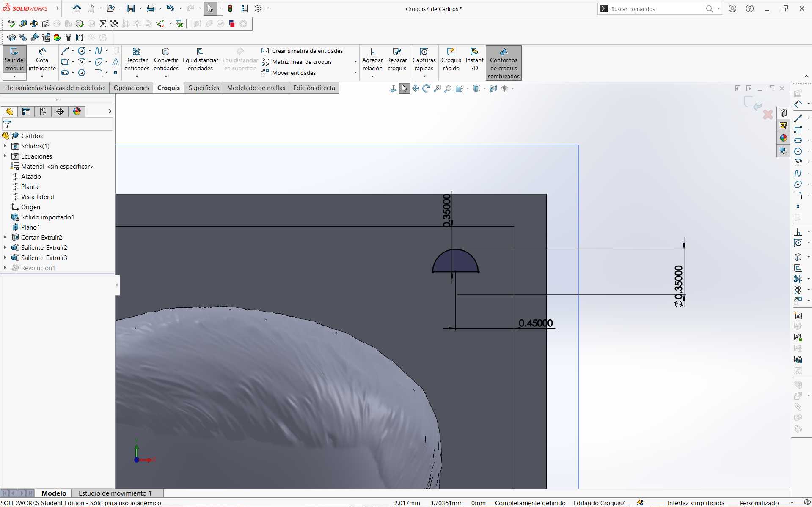
Task: Click Undo icon
Action: [170, 8]
